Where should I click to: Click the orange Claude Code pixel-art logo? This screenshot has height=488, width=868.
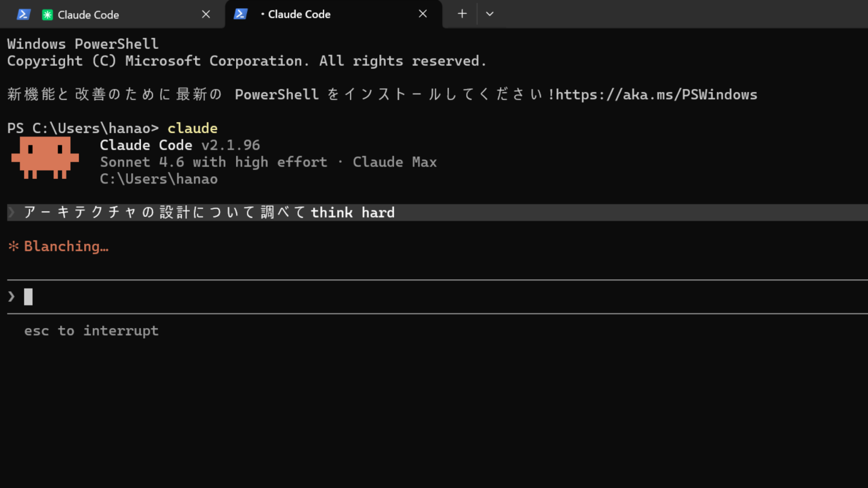point(45,158)
